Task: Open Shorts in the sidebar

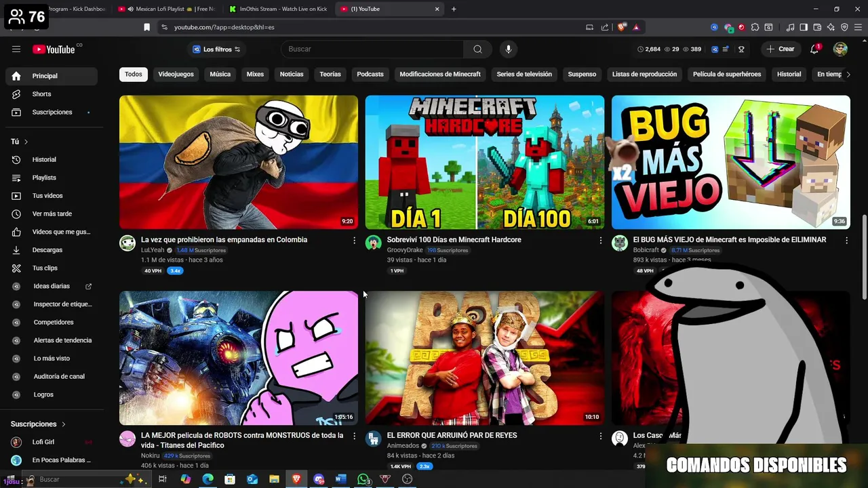Action: click(x=52, y=94)
